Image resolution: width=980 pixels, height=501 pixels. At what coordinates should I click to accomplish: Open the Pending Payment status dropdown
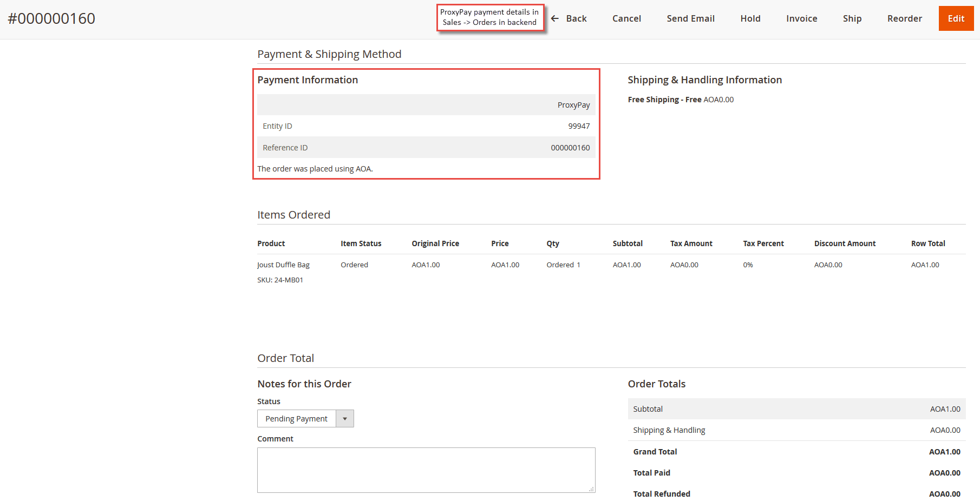click(305, 419)
